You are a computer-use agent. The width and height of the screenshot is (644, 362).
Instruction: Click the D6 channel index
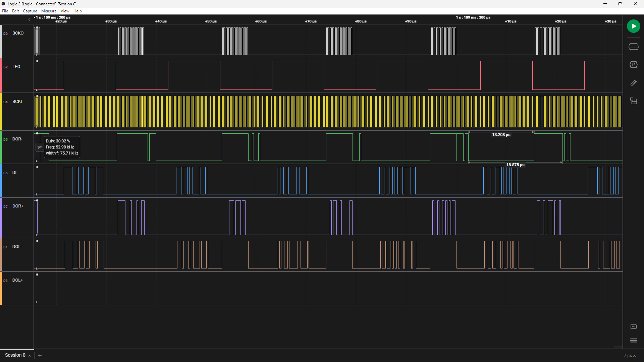pos(5,173)
